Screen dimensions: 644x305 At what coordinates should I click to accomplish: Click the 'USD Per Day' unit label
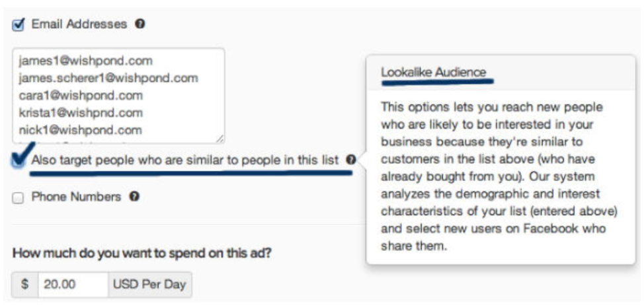149,285
